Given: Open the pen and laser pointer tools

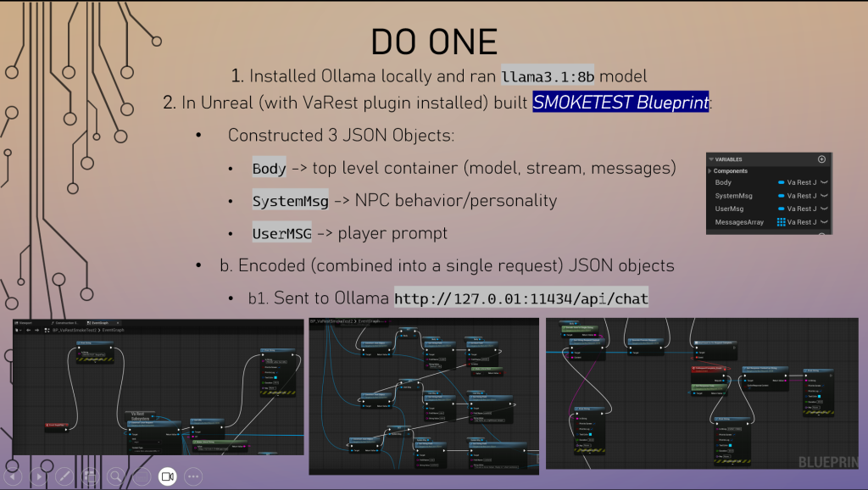Looking at the screenshot, I should click(x=64, y=476).
